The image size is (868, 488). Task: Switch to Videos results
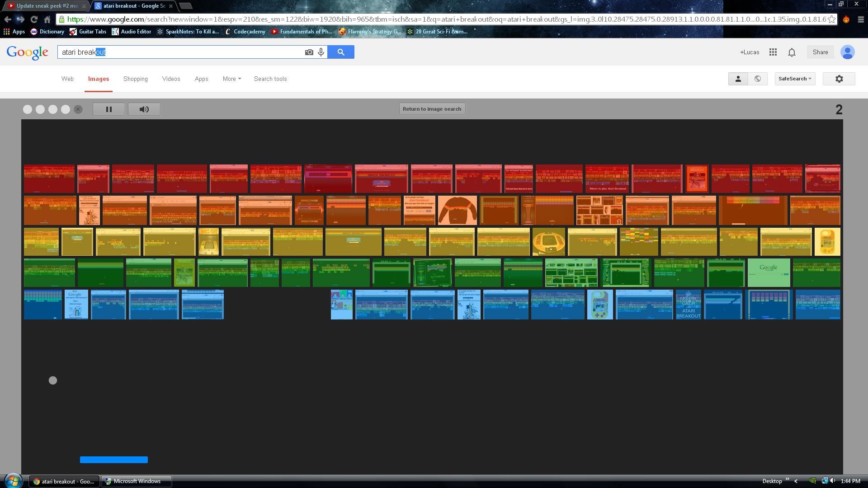click(x=171, y=79)
